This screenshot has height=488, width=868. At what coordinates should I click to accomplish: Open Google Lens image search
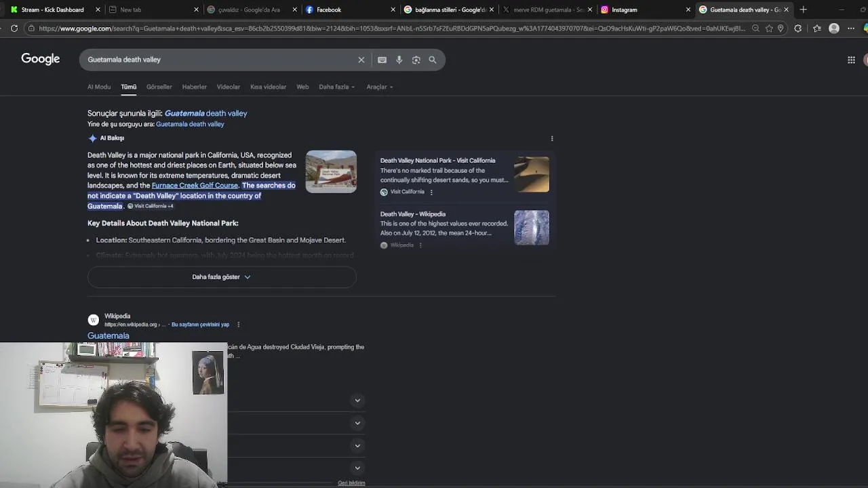tap(416, 60)
